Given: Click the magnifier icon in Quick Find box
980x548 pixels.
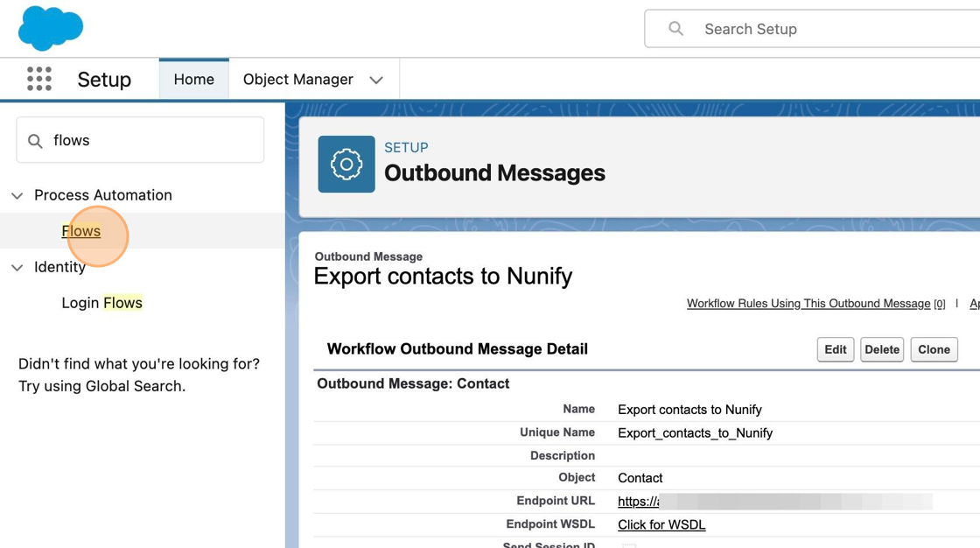Looking at the screenshot, I should (x=36, y=141).
